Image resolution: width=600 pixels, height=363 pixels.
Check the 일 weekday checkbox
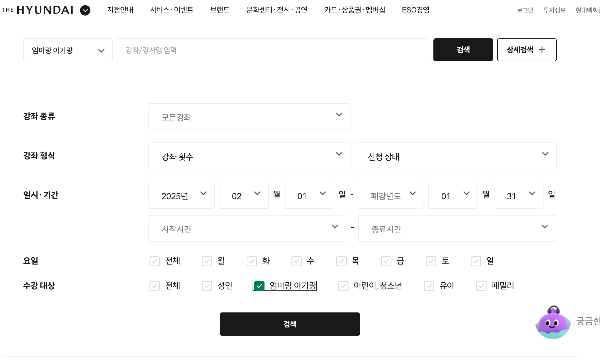point(476,261)
